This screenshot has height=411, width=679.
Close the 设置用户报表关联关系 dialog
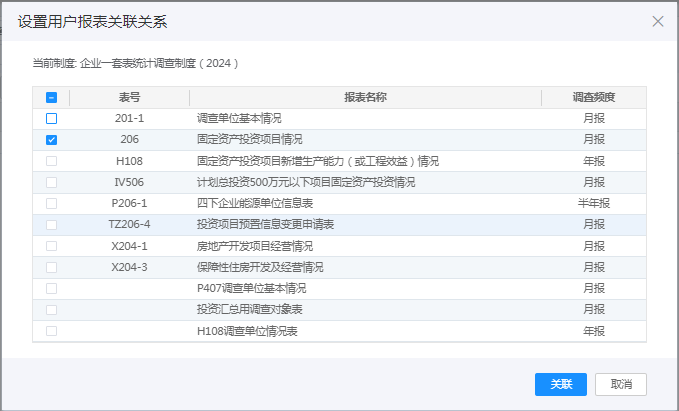(657, 21)
